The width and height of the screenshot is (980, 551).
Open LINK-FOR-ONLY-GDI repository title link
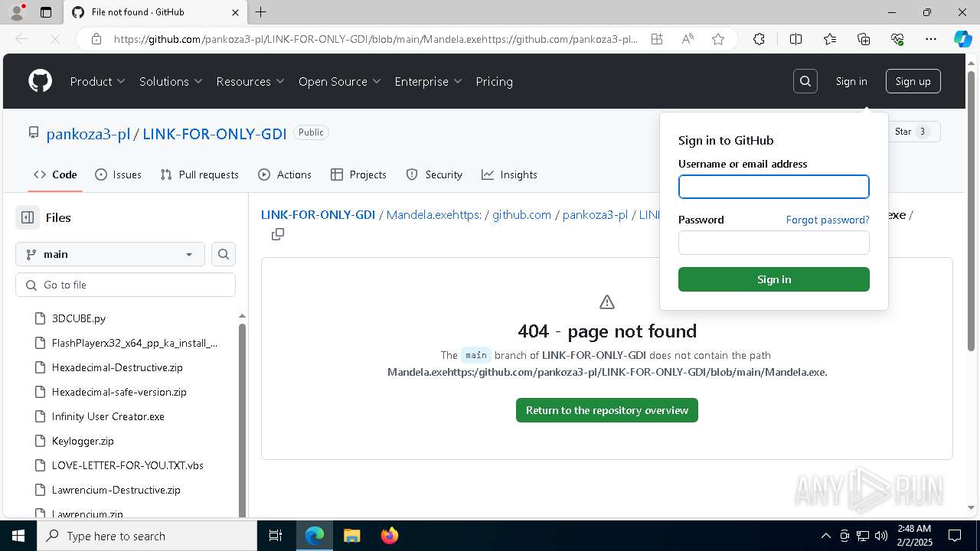point(214,133)
